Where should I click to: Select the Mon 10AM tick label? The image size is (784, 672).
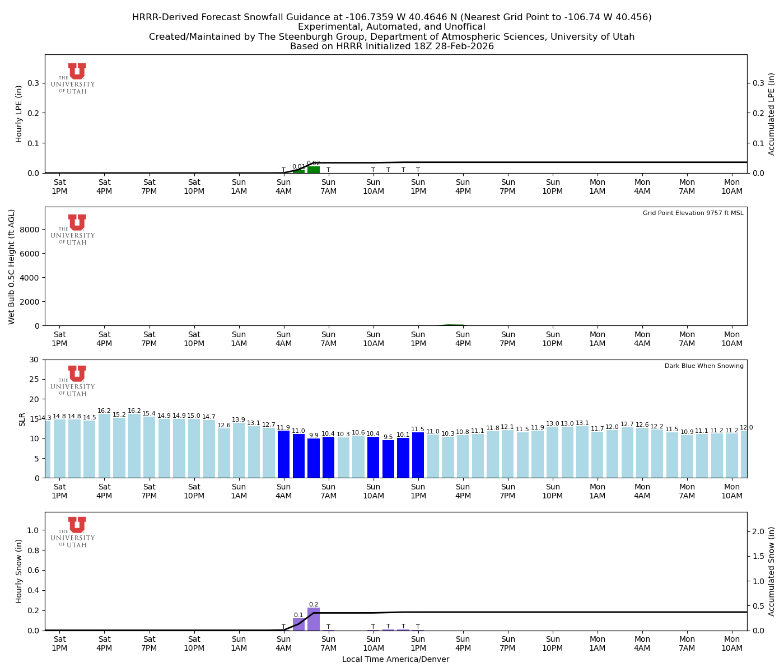click(732, 186)
